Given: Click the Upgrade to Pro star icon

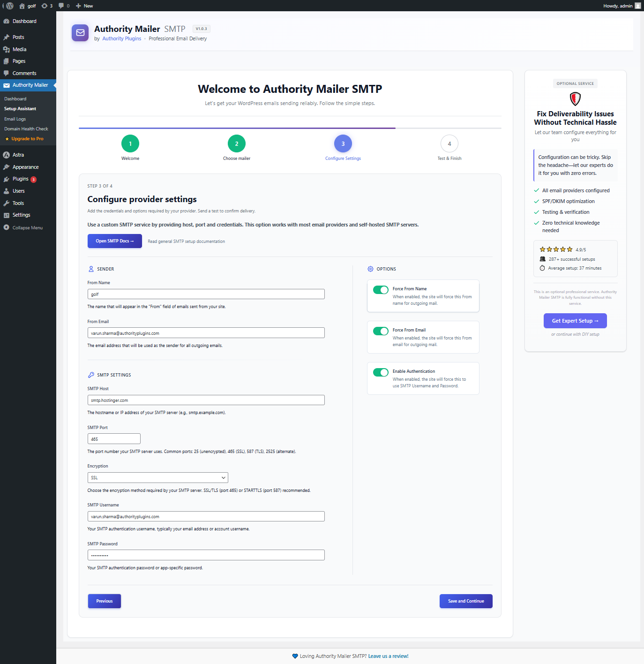Looking at the screenshot, I should [x=7, y=139].
